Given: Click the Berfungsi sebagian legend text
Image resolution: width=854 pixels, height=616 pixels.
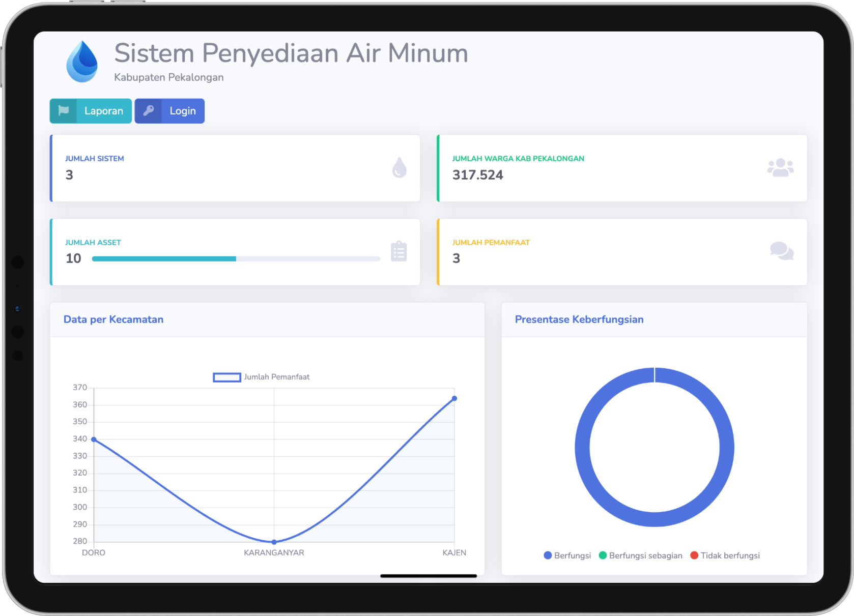Looking at the screenshot, I should (646, 555).
